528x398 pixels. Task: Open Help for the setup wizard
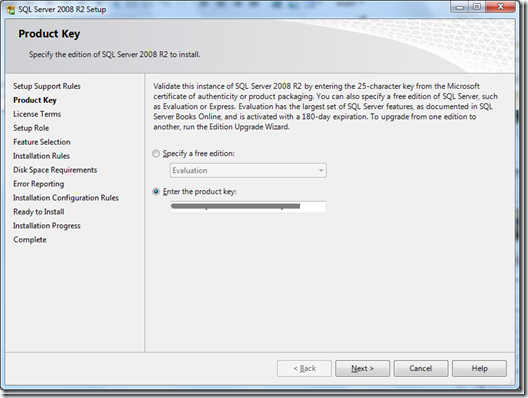coord(480,368)
